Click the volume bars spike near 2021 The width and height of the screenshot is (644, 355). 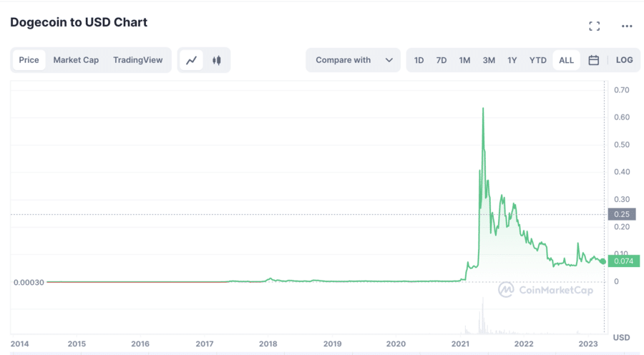[482, 316]
